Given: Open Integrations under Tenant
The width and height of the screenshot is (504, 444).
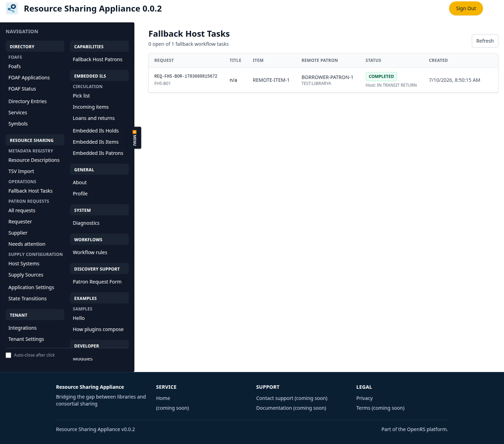Looking at the screenshot, I should 22,328.
